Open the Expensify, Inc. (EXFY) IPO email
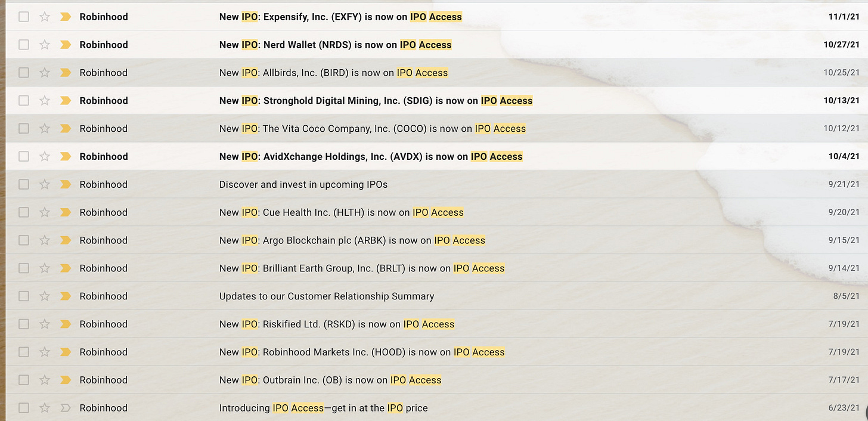The height and width of the screenshot is (421, 868). point(340,17)
